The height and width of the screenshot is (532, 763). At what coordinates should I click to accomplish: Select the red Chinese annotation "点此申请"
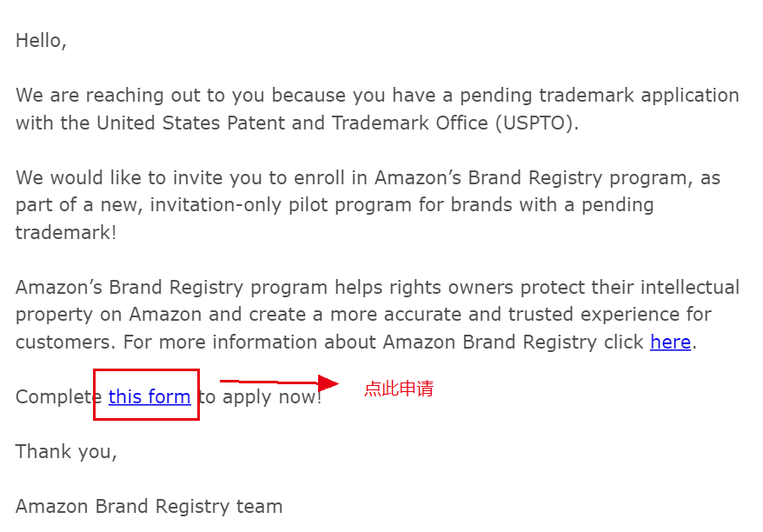pos(399,389)
